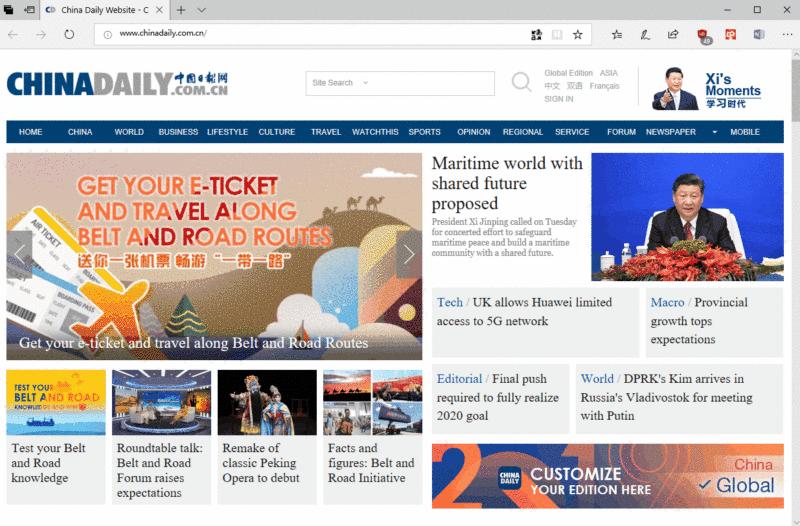This screenshot has height=526, width=800.
Task: Open the MOBILE menu item
Action: (745, 132)
